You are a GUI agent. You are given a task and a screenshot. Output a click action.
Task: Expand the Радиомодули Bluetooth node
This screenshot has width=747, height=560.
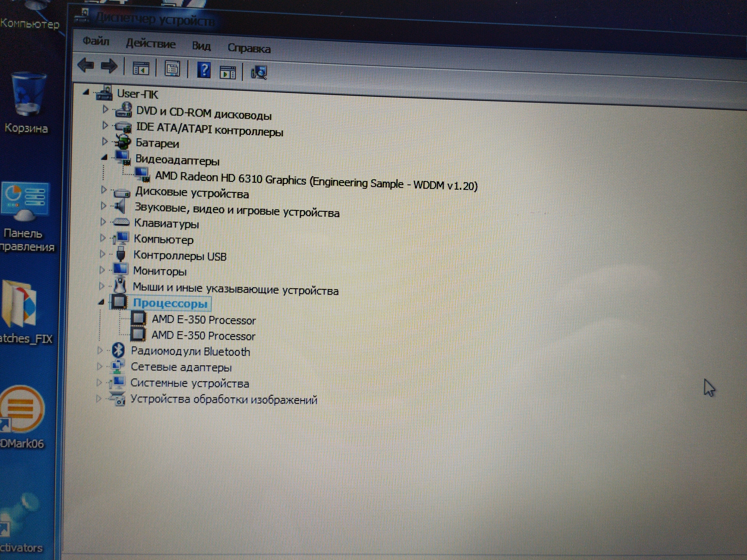(x=100, y=350)
